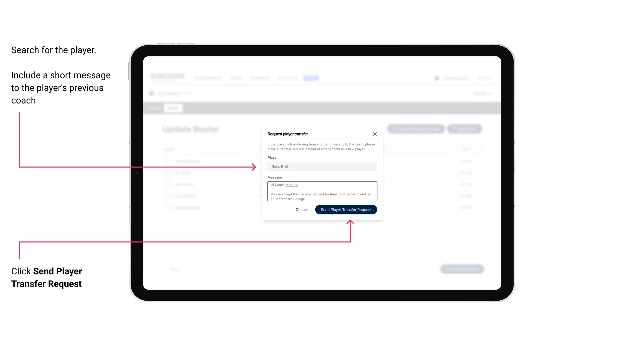Select the Player name input field
The height and width of the screenshot is (346, 644).
pyautogui.click(x=322, y=167)
